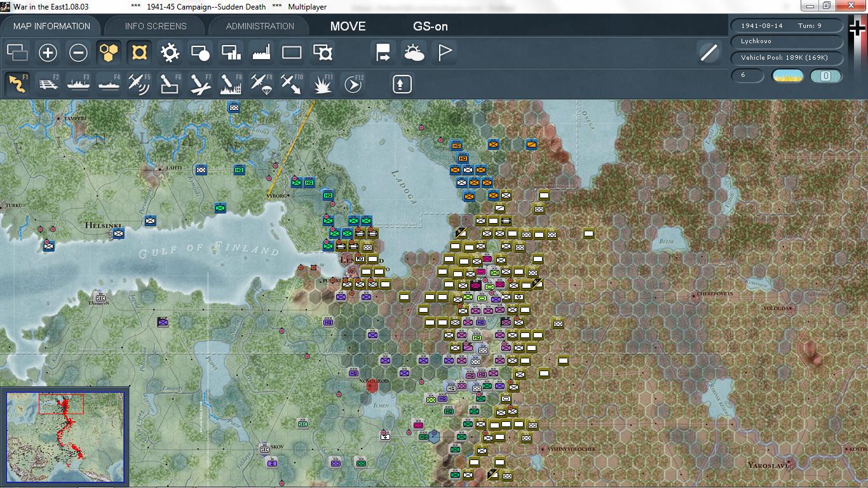Select movement mode F1
The image size is (868, 488).
tap(15, 83)
